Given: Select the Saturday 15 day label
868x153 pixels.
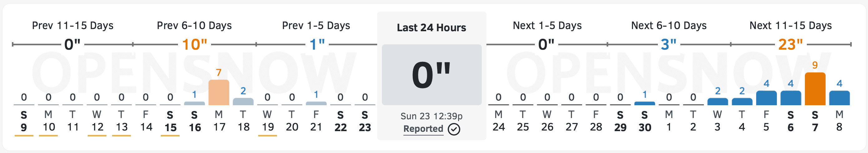Looking at the screenshot, I should (x=170, y=121).
